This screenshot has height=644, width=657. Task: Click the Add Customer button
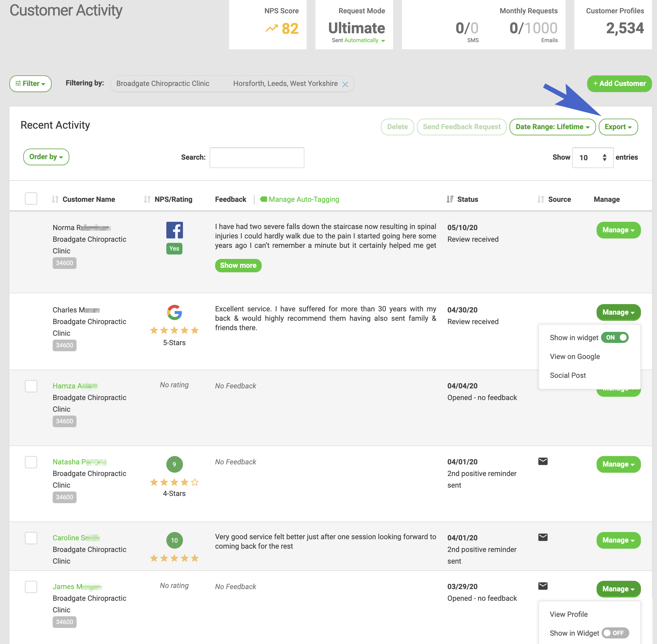click(x=619, y=83)
